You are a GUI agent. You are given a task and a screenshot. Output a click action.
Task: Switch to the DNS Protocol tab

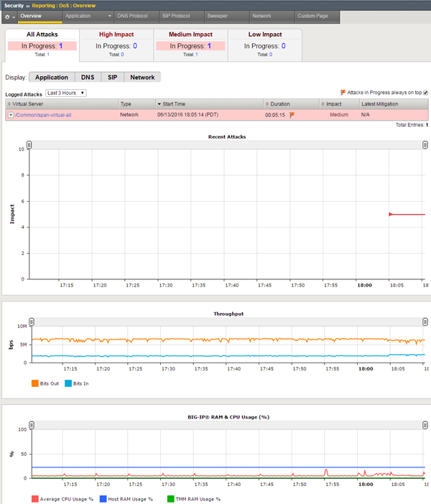point(133,15)
